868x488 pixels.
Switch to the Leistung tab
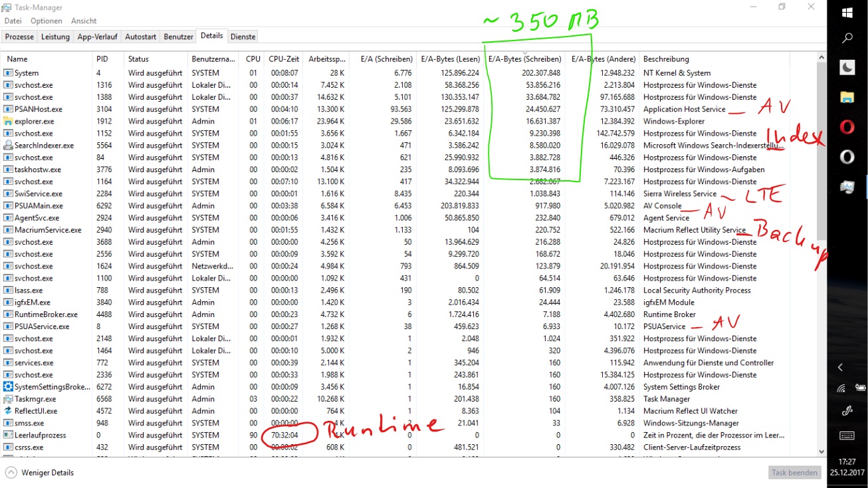tap(55, 37)
